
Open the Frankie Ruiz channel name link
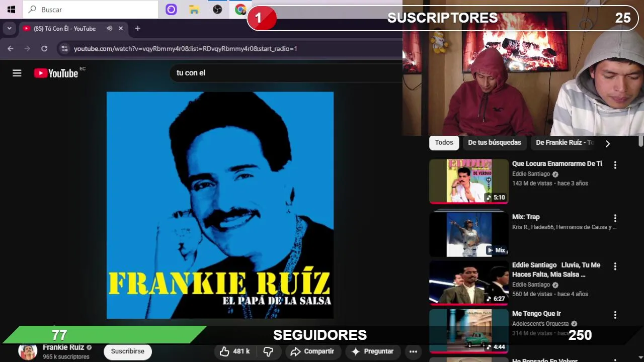coord(63,347)
